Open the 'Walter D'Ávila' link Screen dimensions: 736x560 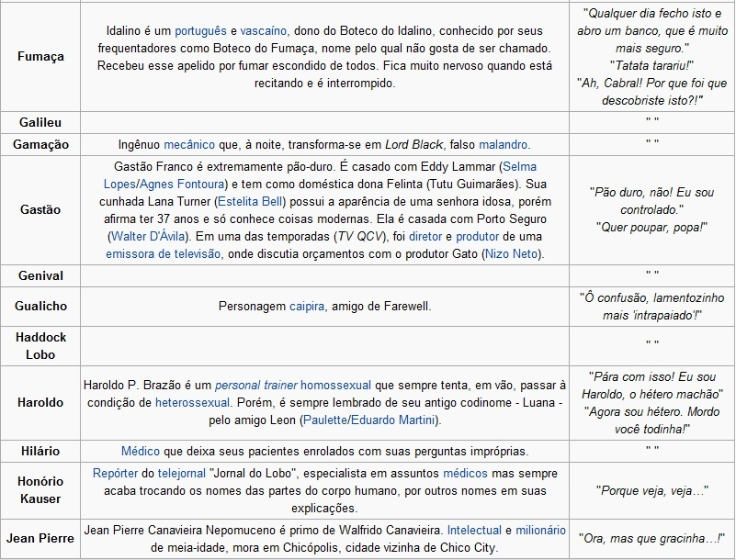point(148,236)
